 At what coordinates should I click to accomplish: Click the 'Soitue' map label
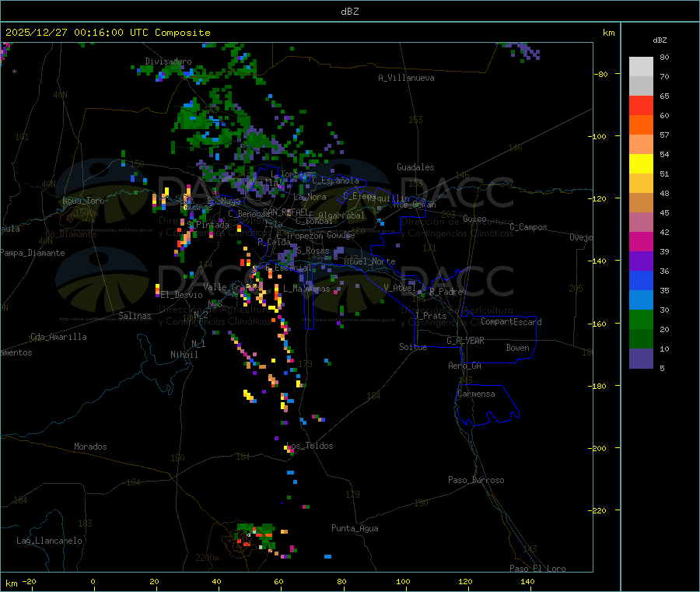tap(413, 347)
